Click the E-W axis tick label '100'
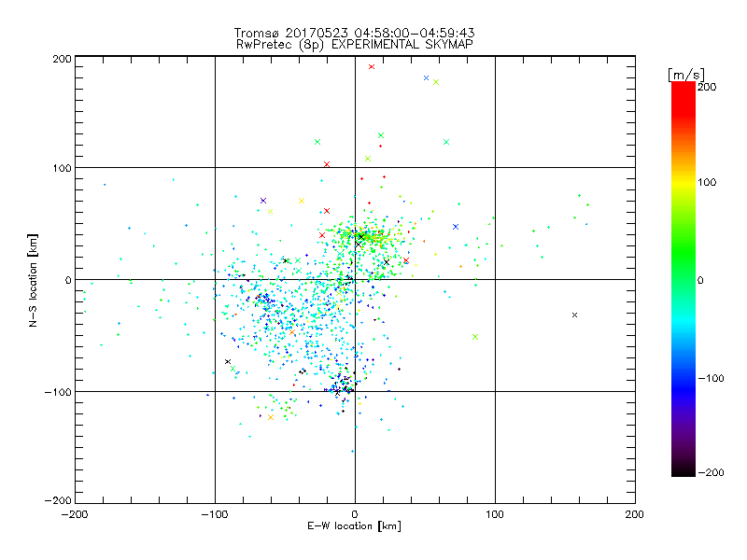 pyautogui.click(x=495, y=514)
